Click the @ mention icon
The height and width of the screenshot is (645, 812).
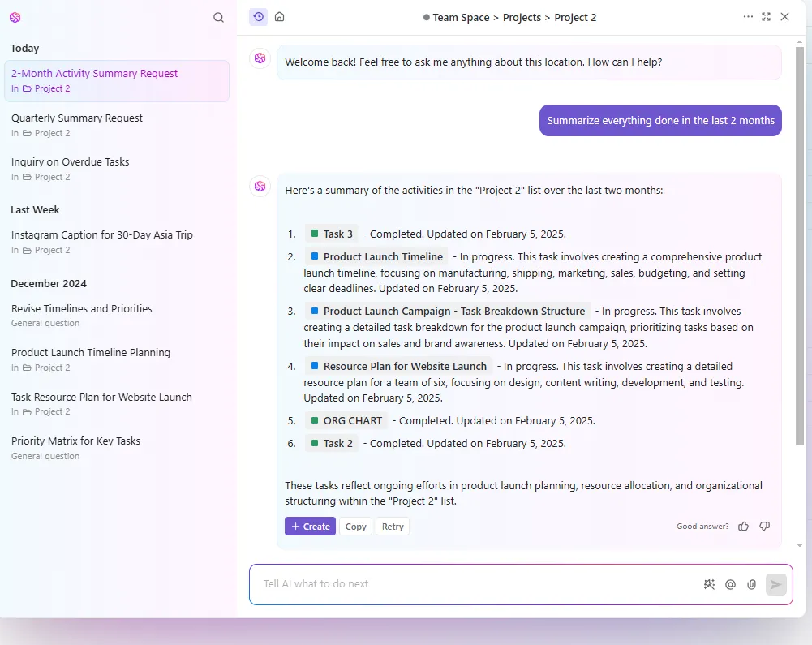pos(730,584)
